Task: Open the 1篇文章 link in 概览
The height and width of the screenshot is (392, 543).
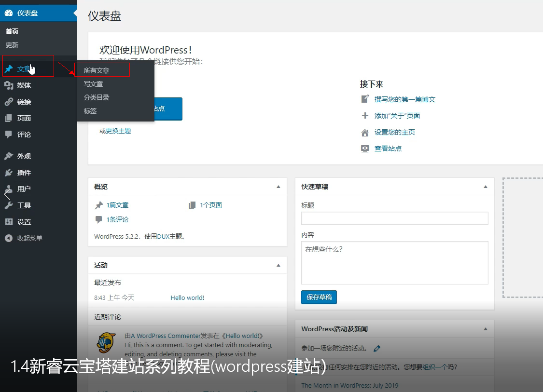Action: tap(117, 205)
